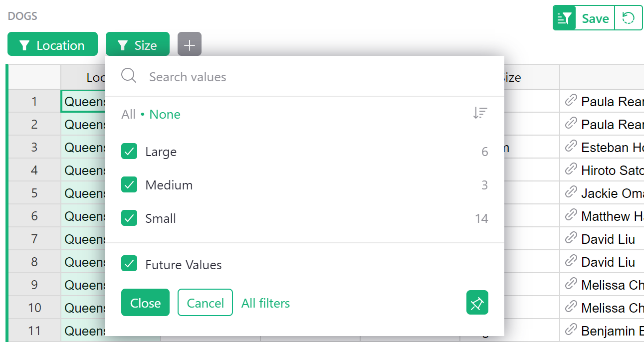Uncheck the Medium size filter value
Image resolution: width=644 pixels, height=342 pixels.
click(129, 184)
